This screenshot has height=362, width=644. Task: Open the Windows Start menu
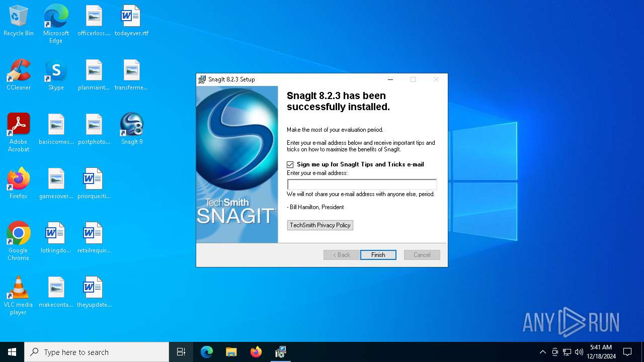coord(12,352)
